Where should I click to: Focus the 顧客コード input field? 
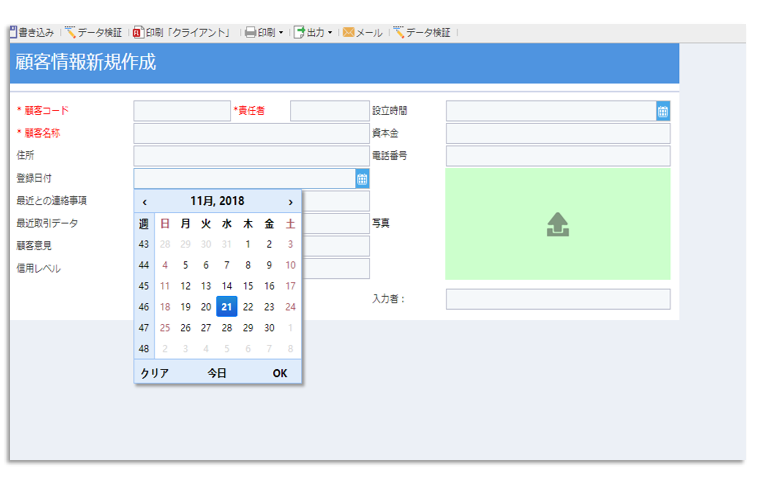pyautogui.click(x=182, y=111)
